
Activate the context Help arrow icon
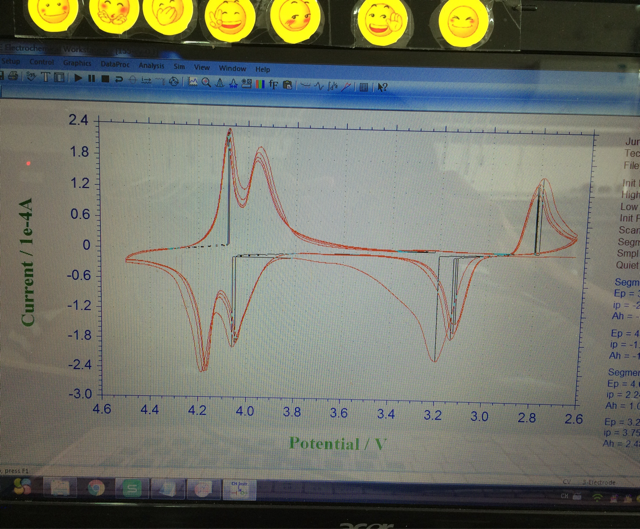point(382,87)
